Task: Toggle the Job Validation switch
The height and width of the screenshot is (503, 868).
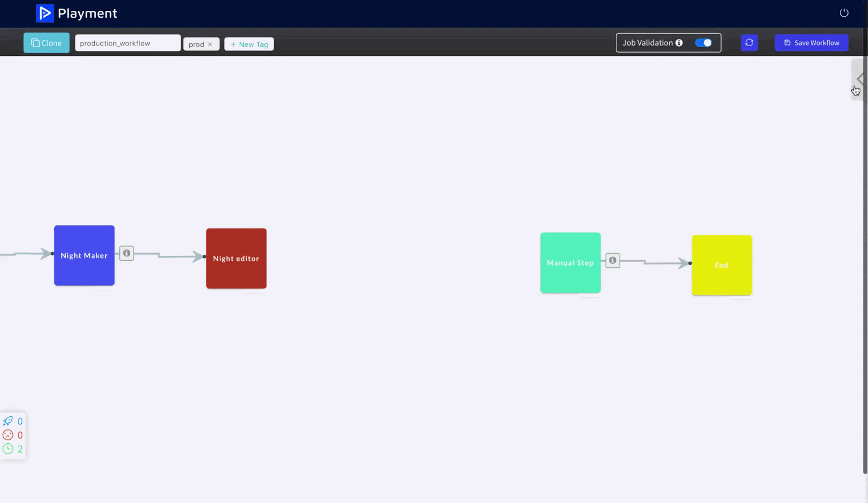Action: 703,43
